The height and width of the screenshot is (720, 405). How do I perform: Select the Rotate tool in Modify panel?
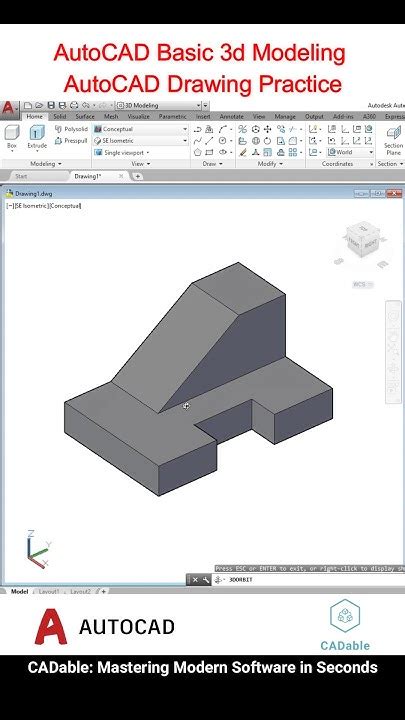click(x=267, y=141)
